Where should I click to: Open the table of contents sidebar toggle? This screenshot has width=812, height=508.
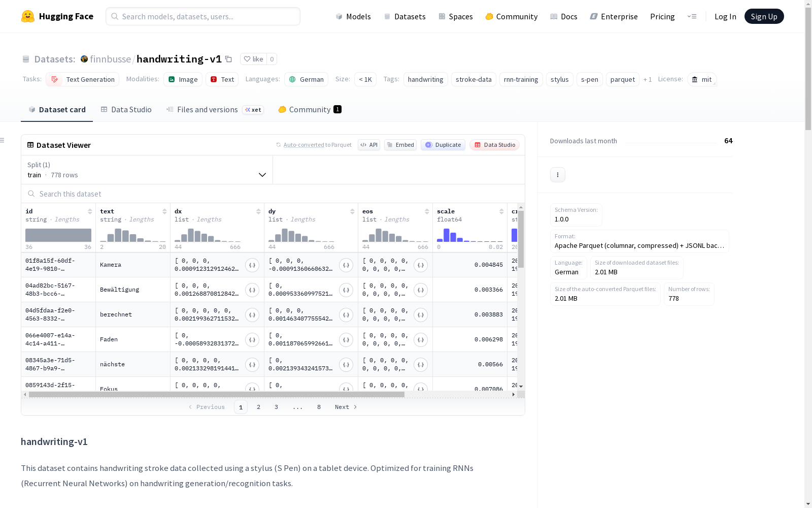click(3, 140)
